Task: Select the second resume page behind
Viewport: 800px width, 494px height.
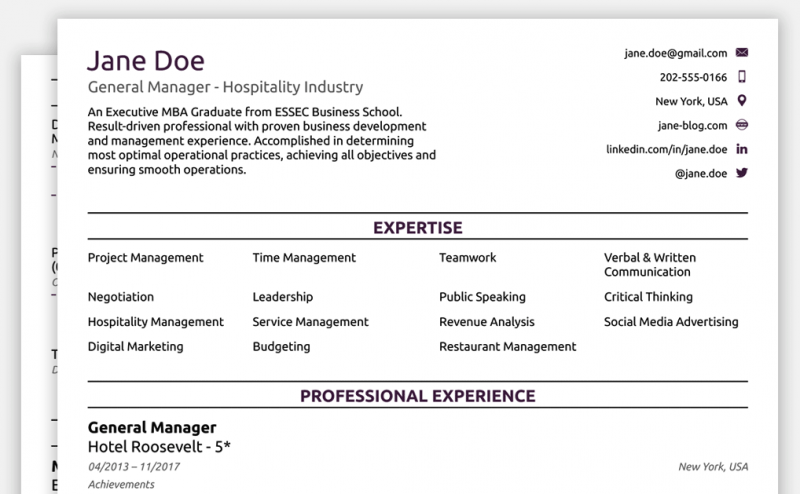Action: tap(39, 276)
